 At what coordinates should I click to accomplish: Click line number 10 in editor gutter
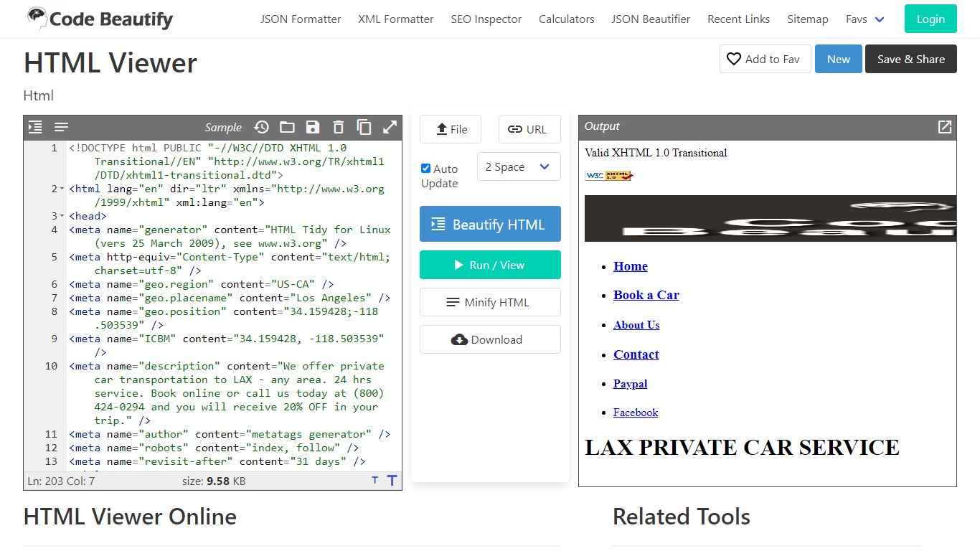tap(51, 366)
